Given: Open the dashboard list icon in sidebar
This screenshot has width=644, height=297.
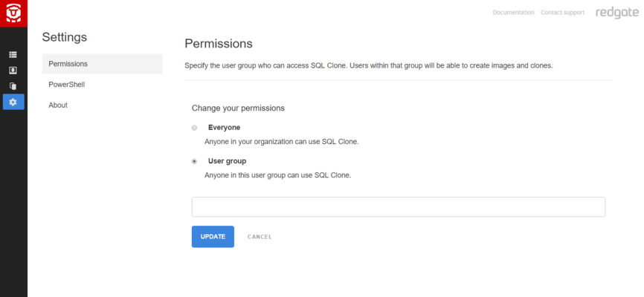Looking at the screenshot, I should click(x=13, y=55).
